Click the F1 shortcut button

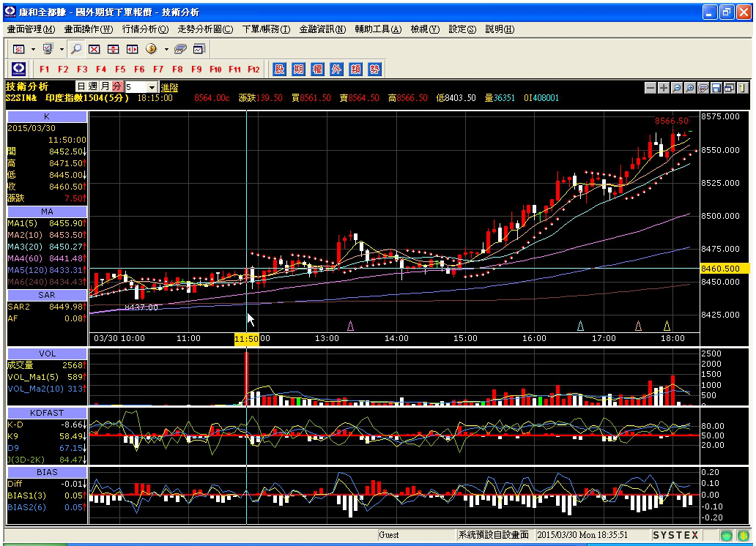(45, 69)
